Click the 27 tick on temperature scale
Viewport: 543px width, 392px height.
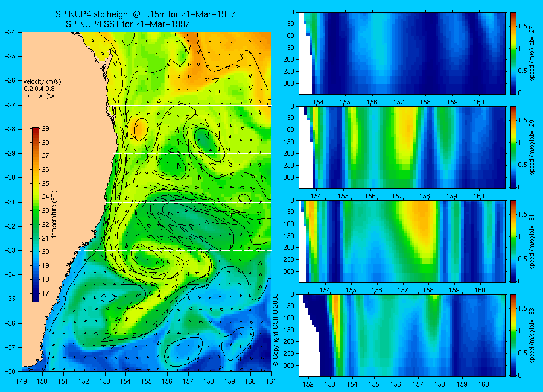coord(45,156)
